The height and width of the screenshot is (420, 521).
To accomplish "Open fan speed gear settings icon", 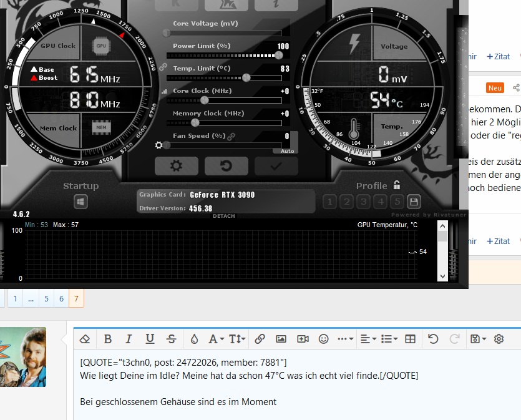I will pyautogui.click(x=159, y=145).
